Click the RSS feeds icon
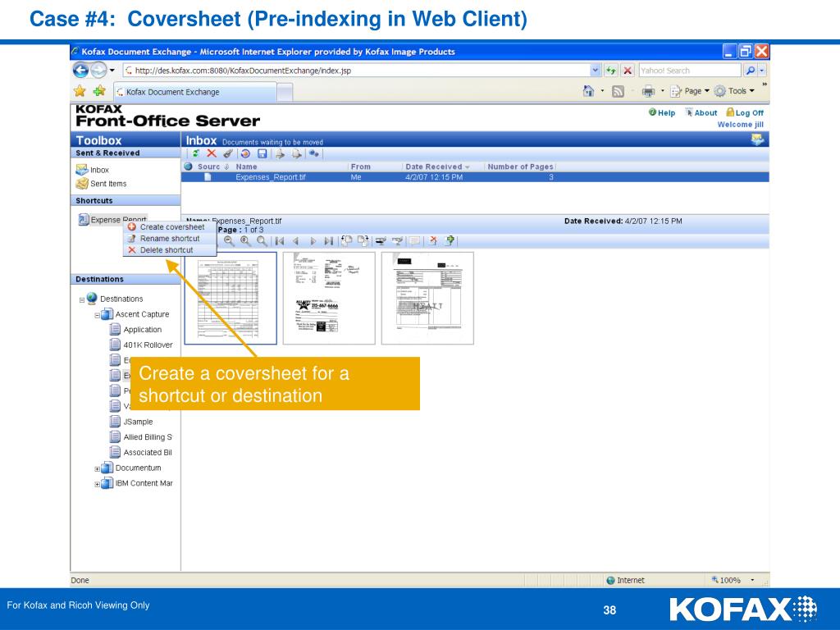Screen dimensions: 840x630 click(x=619, y=92)
